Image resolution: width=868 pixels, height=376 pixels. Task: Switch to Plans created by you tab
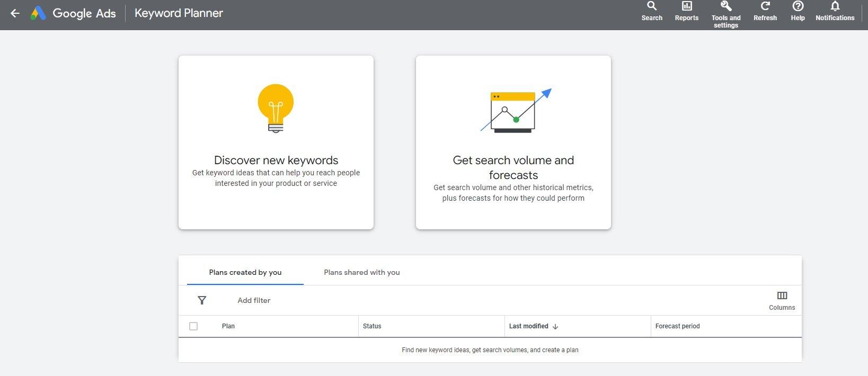245,272
